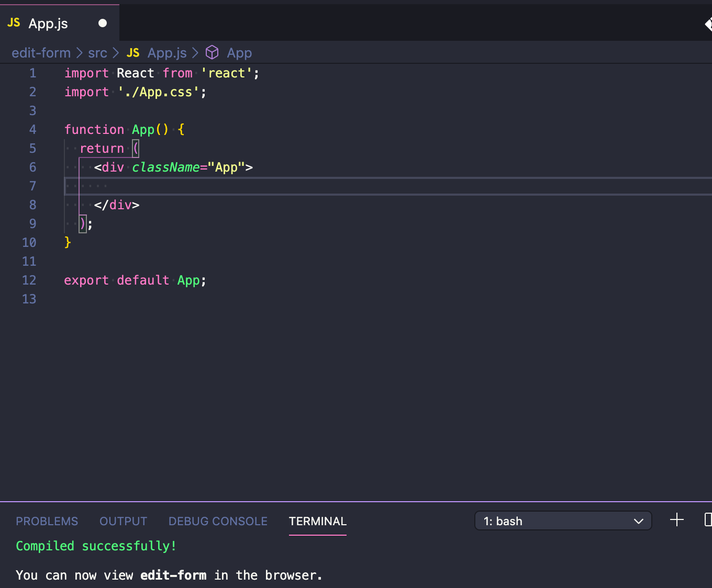
Task: Click 'className' attribute on line 6
Action: pyautogui.click(x=165, y=167)
